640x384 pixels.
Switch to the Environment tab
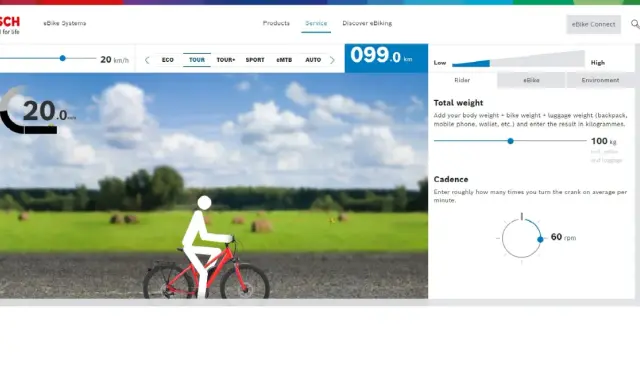pyautogui.click(x=600, y=80)
